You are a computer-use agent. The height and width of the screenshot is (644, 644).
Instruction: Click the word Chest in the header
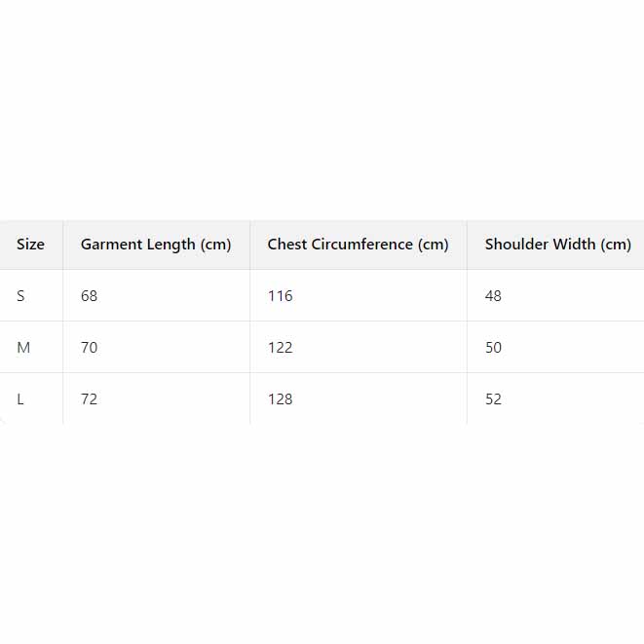287,245
